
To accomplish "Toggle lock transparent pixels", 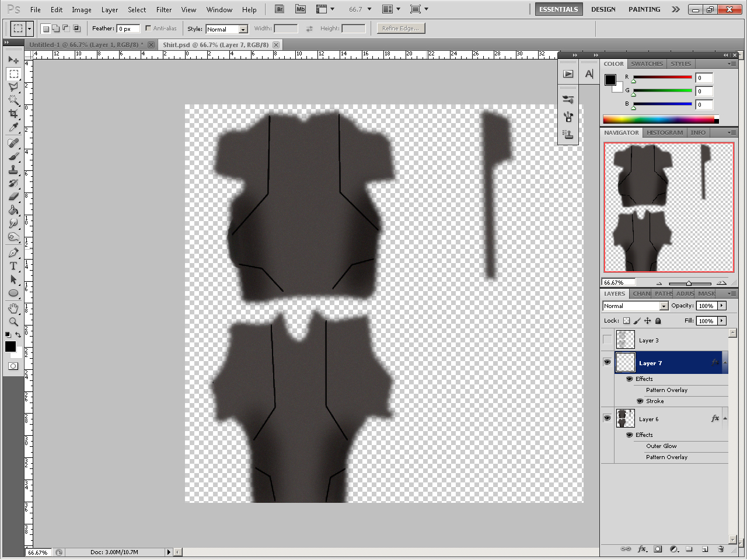I will click(626, 321).
